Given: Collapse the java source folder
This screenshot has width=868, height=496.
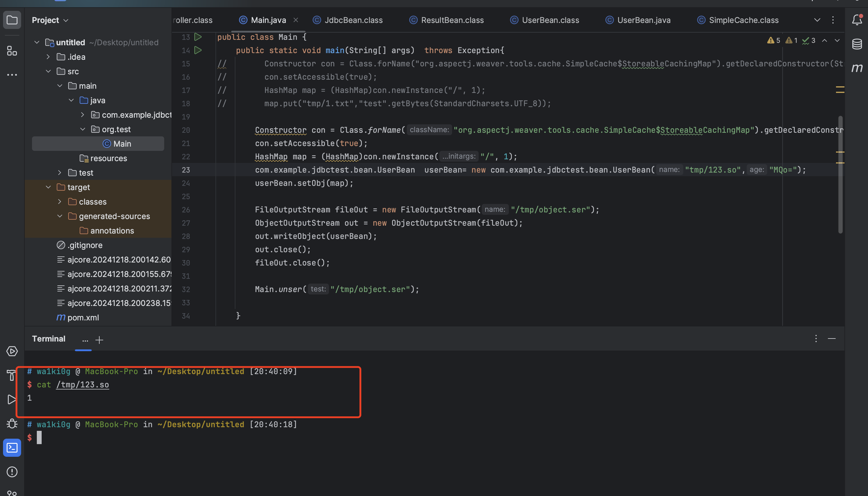Looking at the screenshot, I should click(71, 100).
